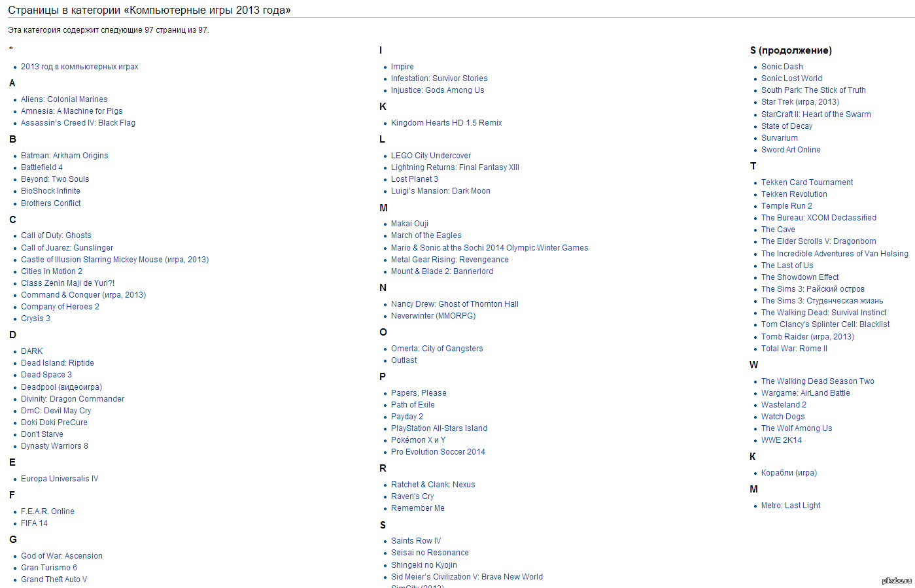The height and width of the screenshot is (588, 915).
Task: Open Call of Duty: Ghosts page
Action: pyautogui.click(x=56, y=235)
